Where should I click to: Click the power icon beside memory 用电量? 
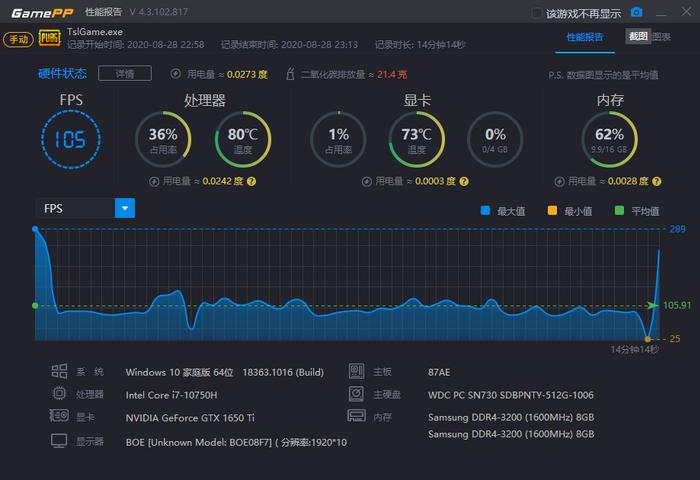559,182
